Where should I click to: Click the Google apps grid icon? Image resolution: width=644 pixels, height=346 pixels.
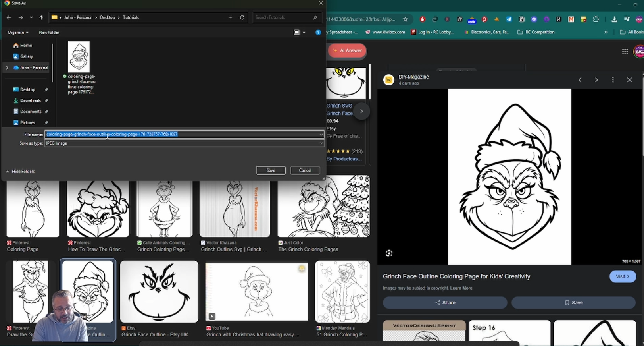(x=625, y=52)
